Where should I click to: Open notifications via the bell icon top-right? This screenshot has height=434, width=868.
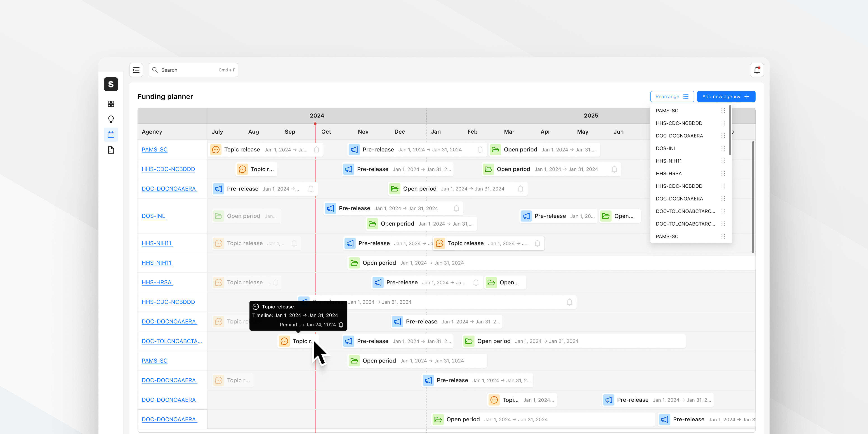[757, 70]
